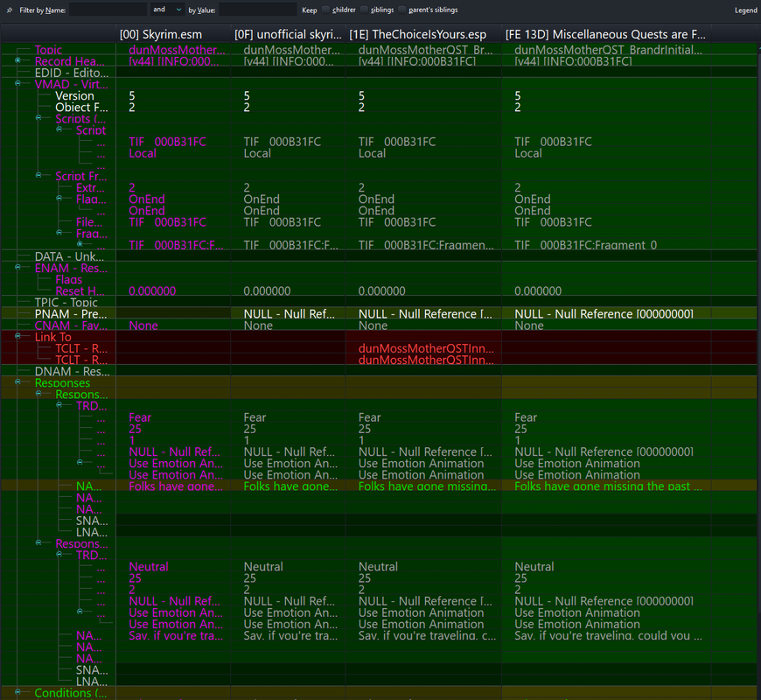
Task: Select the DATA - Unknown row
Action: (69, 256)
